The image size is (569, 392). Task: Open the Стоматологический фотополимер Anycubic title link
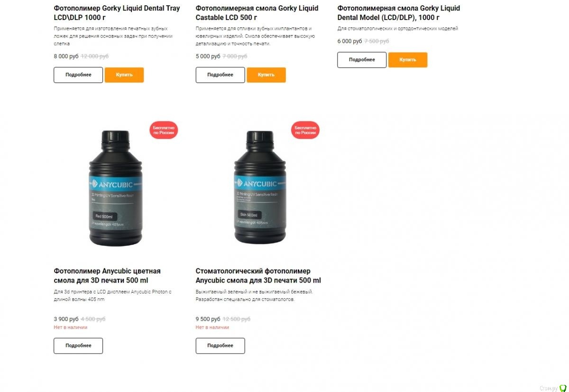click(258, 276)
